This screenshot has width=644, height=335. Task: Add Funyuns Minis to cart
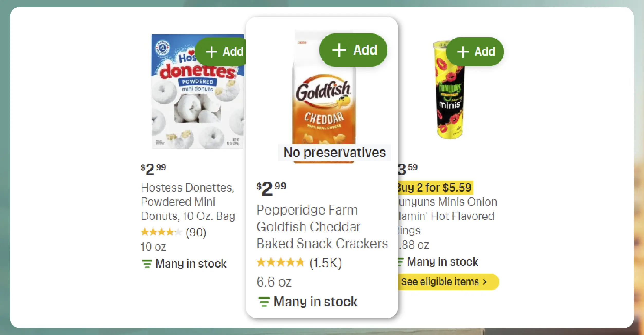tap(476, 51)
